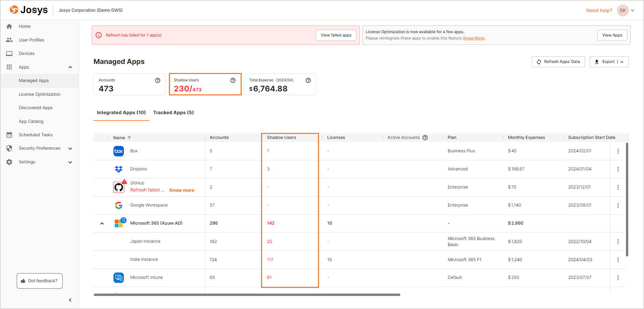Click the Japan Instance row name
This screenshot has height=309, width=644.
(145, 241)
